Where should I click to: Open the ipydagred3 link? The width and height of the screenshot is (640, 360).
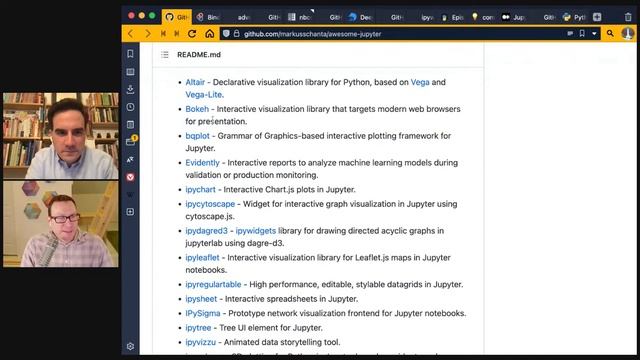tap(207, 231)
